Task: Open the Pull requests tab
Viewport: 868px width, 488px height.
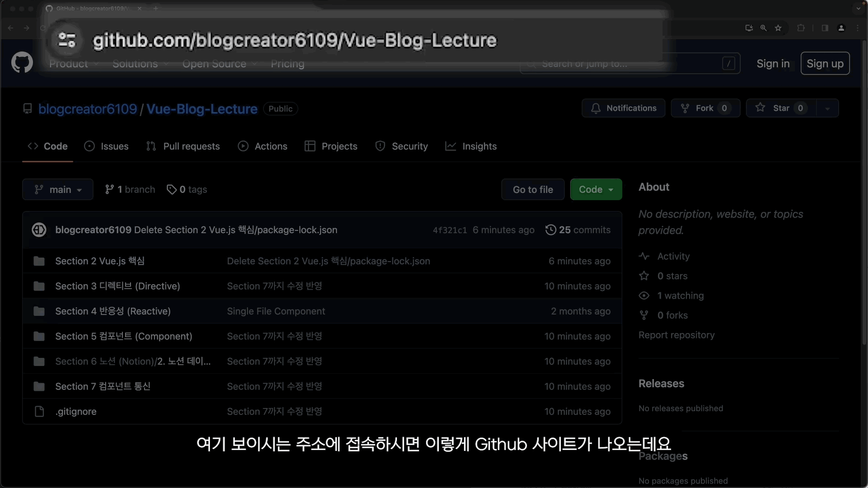Action: coord(183,146)
